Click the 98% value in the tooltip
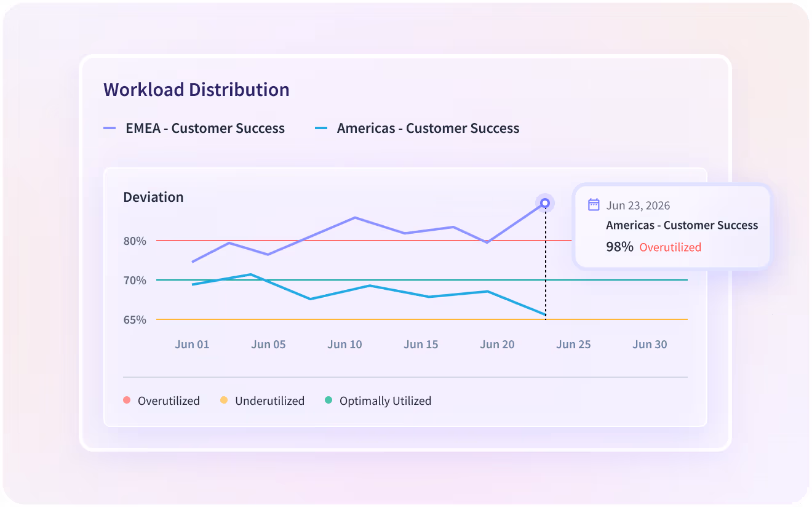 (x=619, y=247)
